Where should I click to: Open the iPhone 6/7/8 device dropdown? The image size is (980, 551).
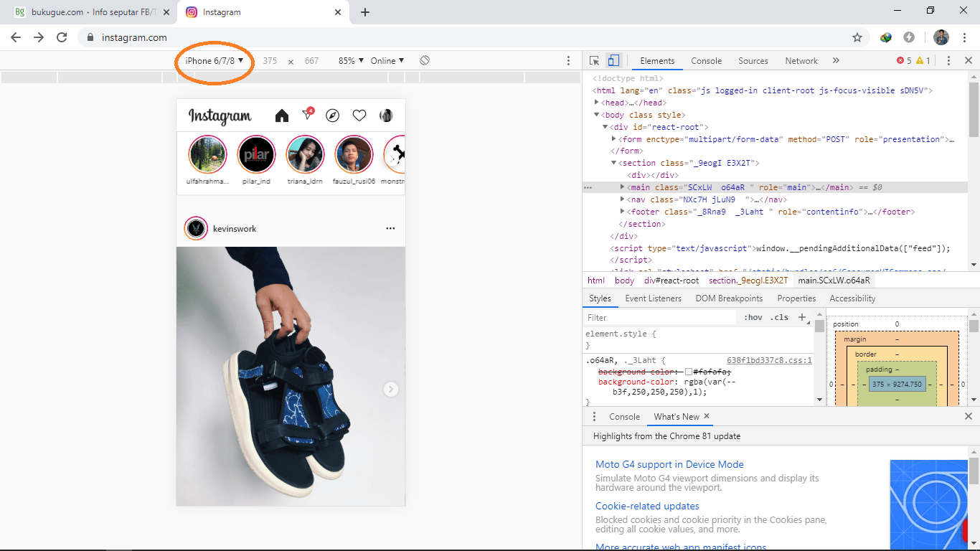click(215, 61)
